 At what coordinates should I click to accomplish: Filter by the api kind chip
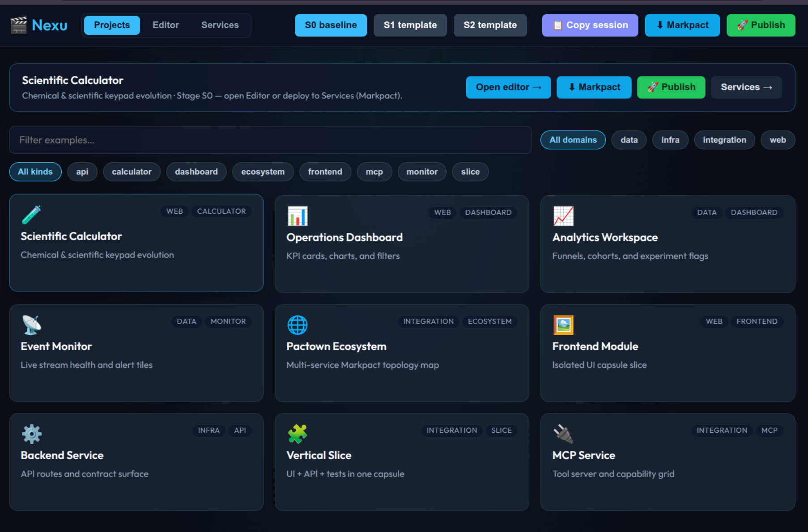tap(82, 172)
